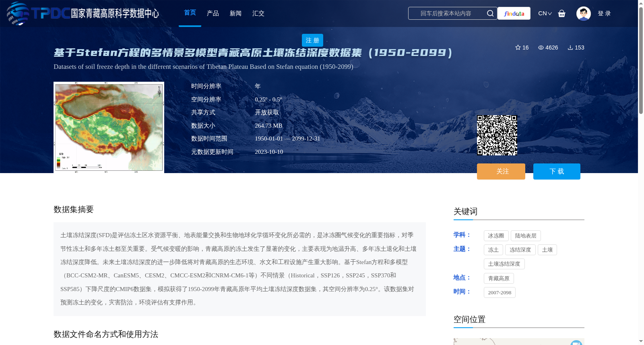This screenshot has width=644, height=345.
Task: Select the 冻土 keyword tag
Action: [493, 250]
